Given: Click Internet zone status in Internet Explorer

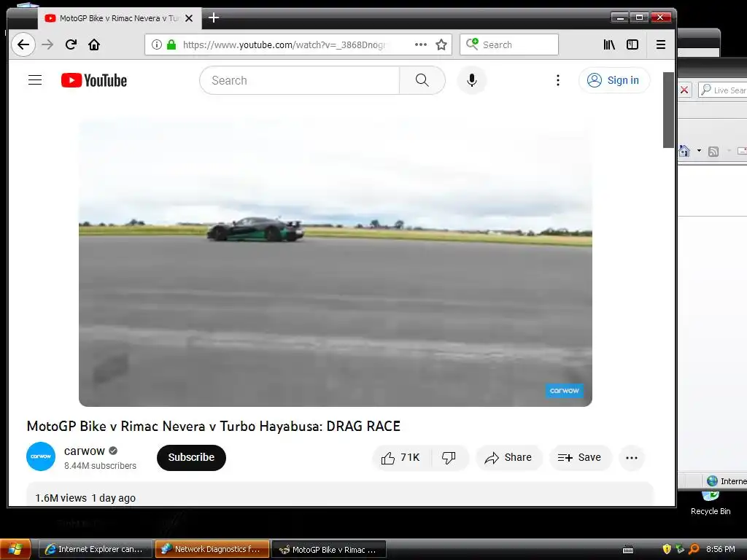Looking at the screenshot, I should 726,481.
